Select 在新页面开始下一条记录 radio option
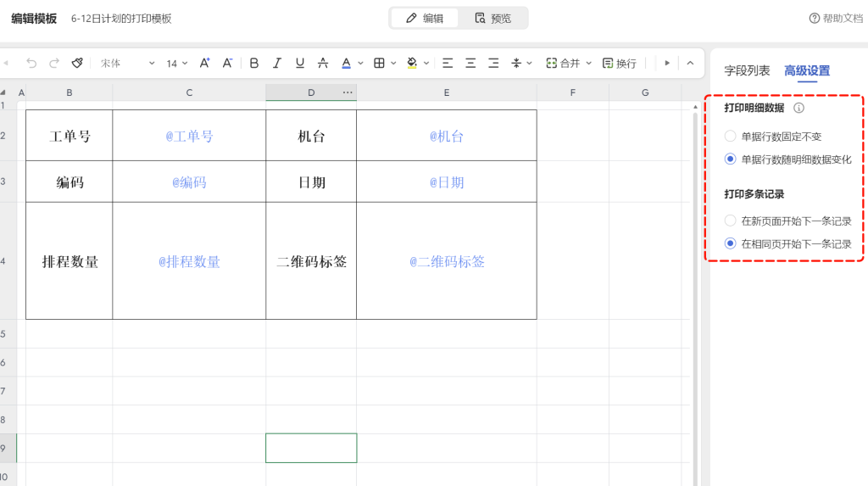868x486 pixels. (x=730, y=221)
